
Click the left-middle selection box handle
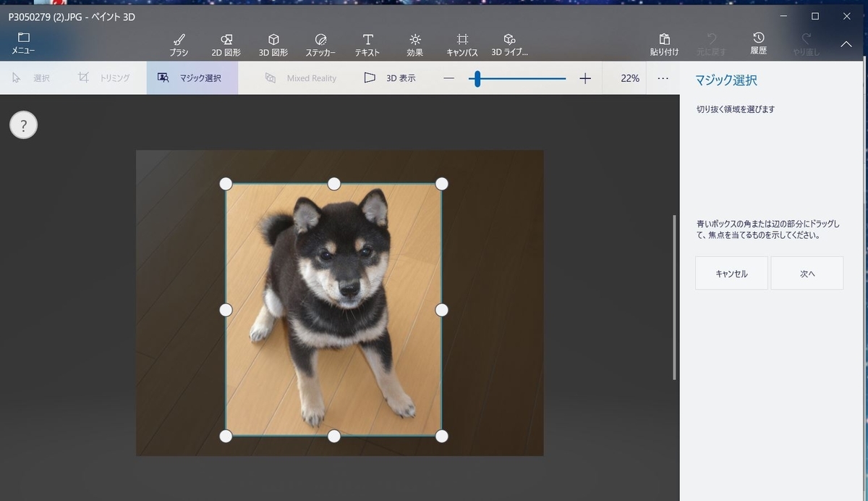pyautogui.click(x=226, y=310)
